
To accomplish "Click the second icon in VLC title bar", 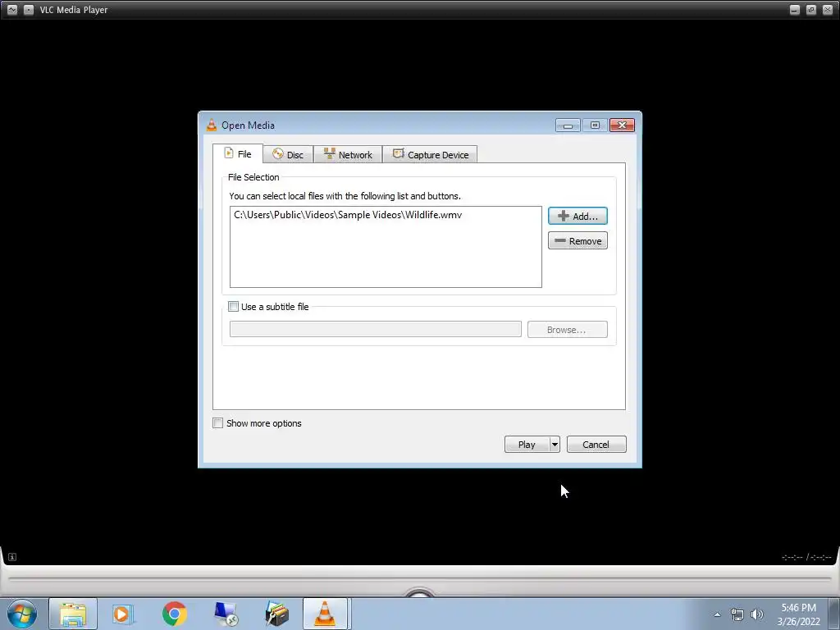I will pos(29,10).
